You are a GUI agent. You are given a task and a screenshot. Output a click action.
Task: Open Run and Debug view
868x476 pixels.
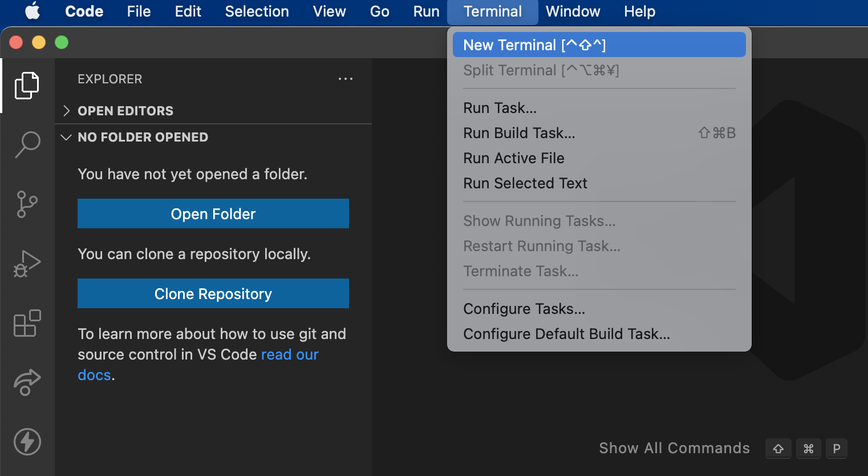(x=27, y=264)
